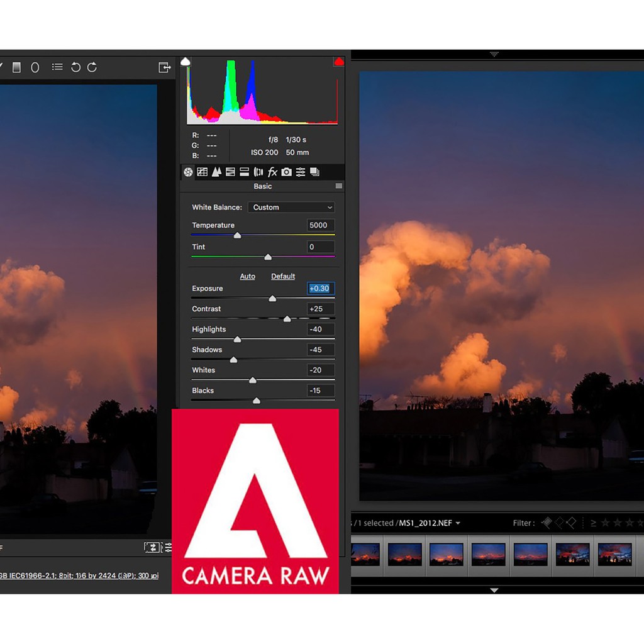
Task: Click the 'ISO 200' exposure readout text
Action: click(x=265, y=152)
